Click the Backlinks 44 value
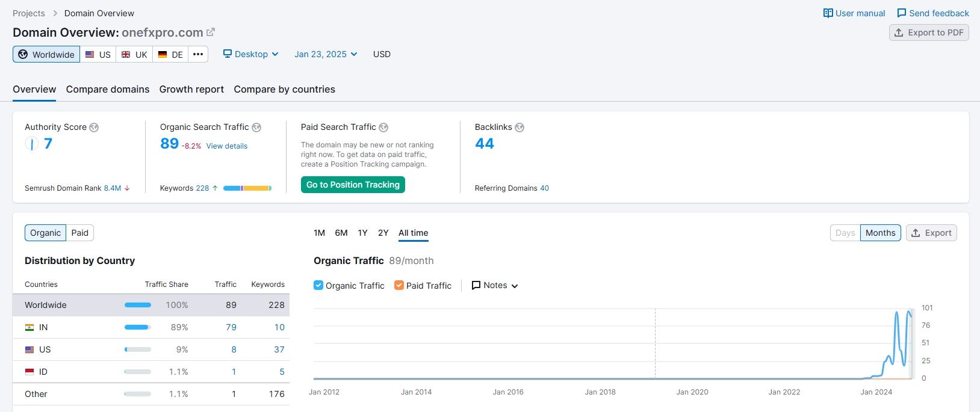This screenshot has width=980, height=412. 485,144
